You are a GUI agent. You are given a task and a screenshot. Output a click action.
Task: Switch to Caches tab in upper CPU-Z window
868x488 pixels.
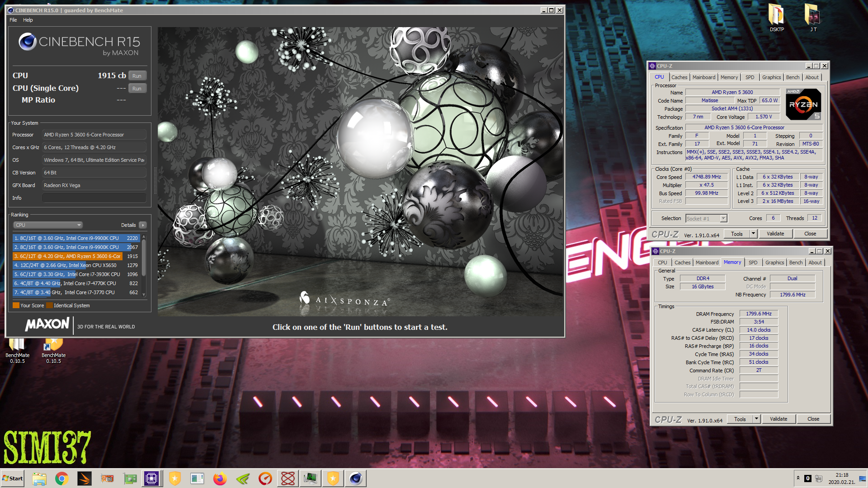679,77
